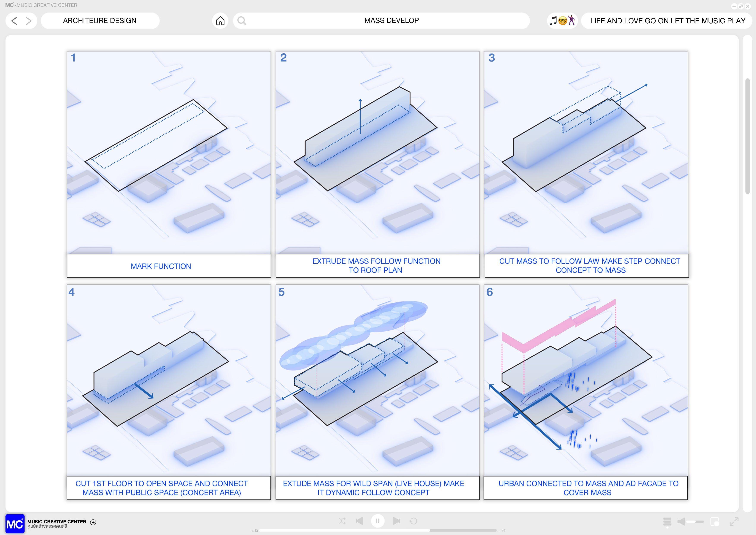
Task: Click the emoji avatar button
Action: tap(562, 21)
